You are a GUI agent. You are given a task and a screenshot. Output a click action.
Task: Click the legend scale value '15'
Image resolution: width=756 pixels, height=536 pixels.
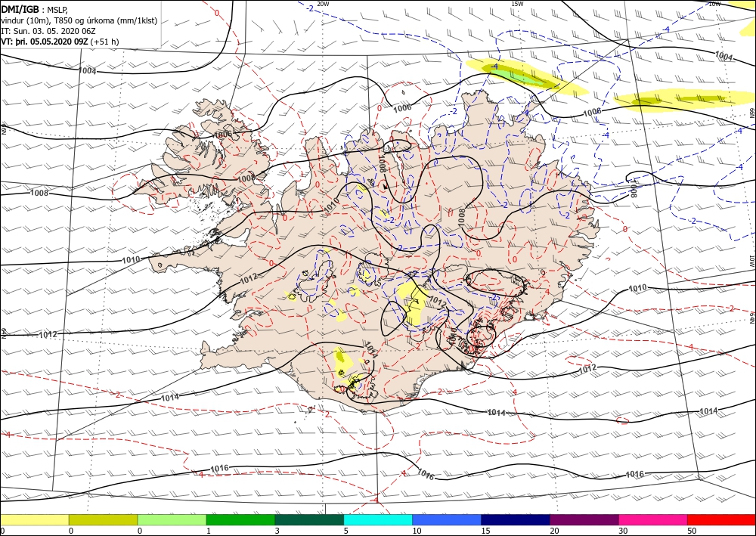pos(485,531)
